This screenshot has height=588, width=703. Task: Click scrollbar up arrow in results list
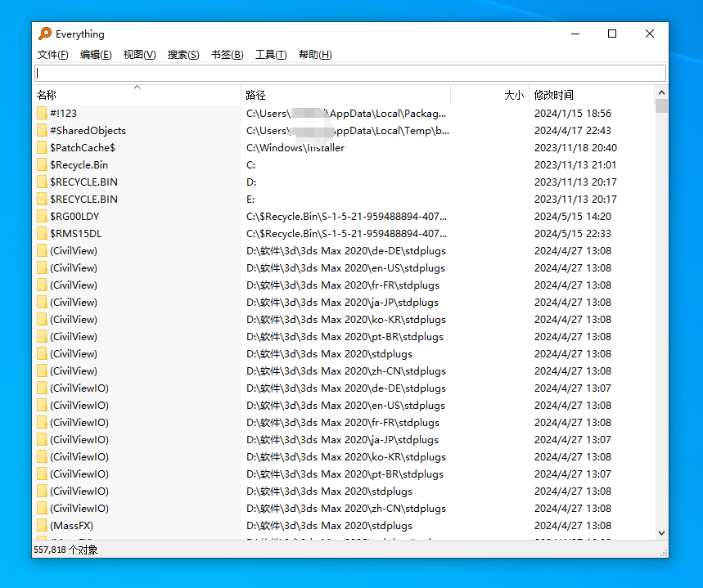(661, 92)
